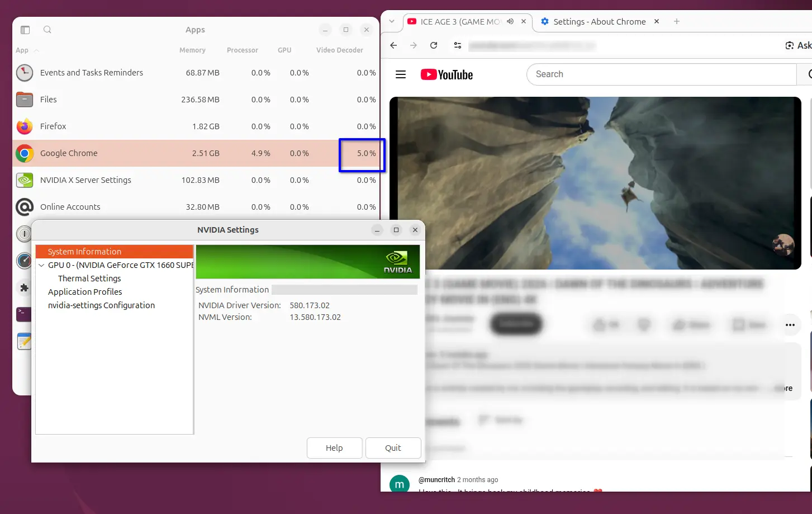Select Thermal Settings in NVIDIA tree
This screenshot has height=514, width=812.
coord(89,279)
